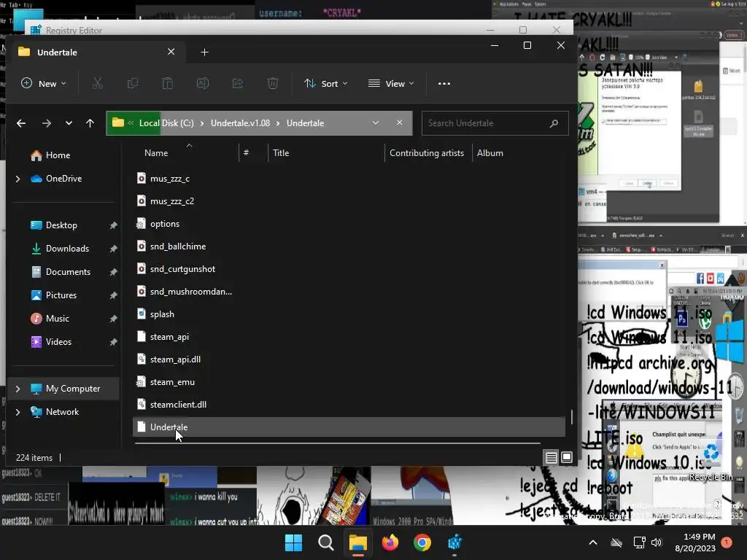Open Pictures quick access folder

[61, 295]
